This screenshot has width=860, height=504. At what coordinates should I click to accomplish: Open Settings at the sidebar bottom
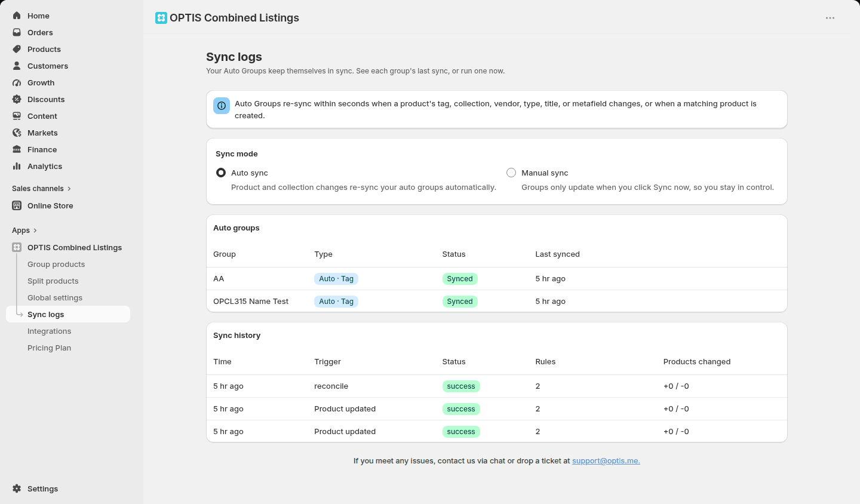click(42, 488)
